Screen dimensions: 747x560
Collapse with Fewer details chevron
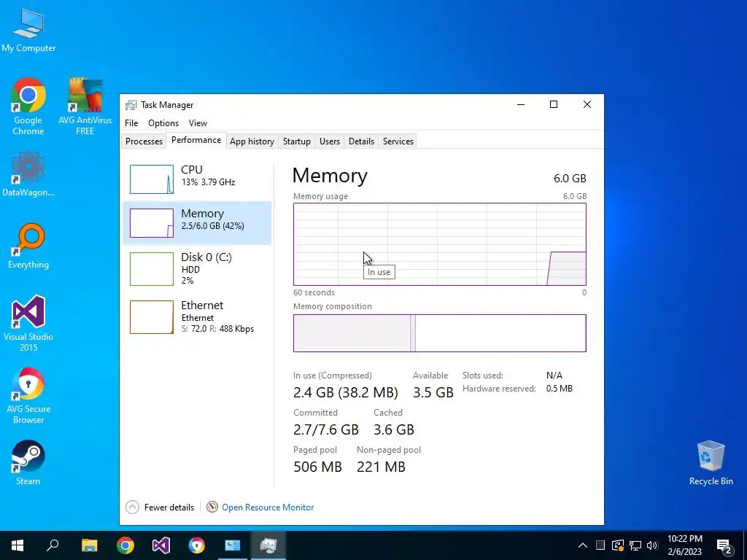[133, 507]
